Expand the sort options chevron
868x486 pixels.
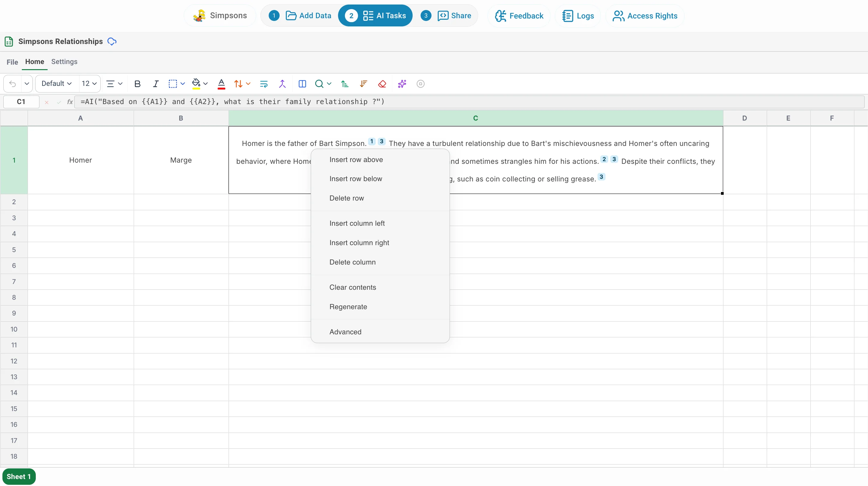(x=248, y=84)
